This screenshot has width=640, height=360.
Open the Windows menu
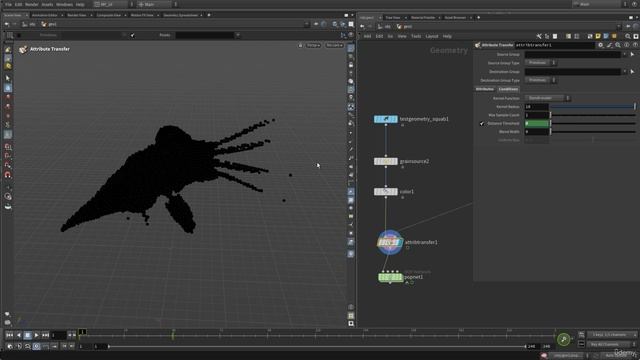(64, 4)
